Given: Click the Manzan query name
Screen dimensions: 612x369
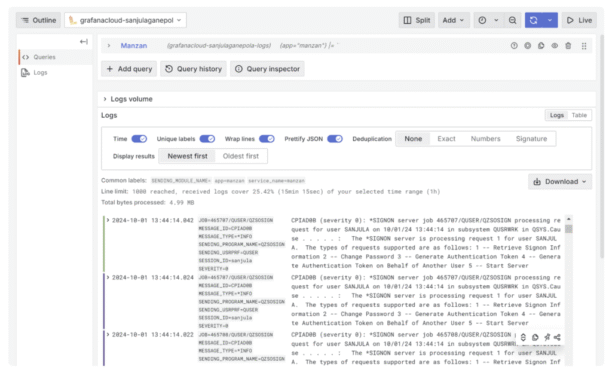Looking at the screenshot, I should tap(134, 46).
